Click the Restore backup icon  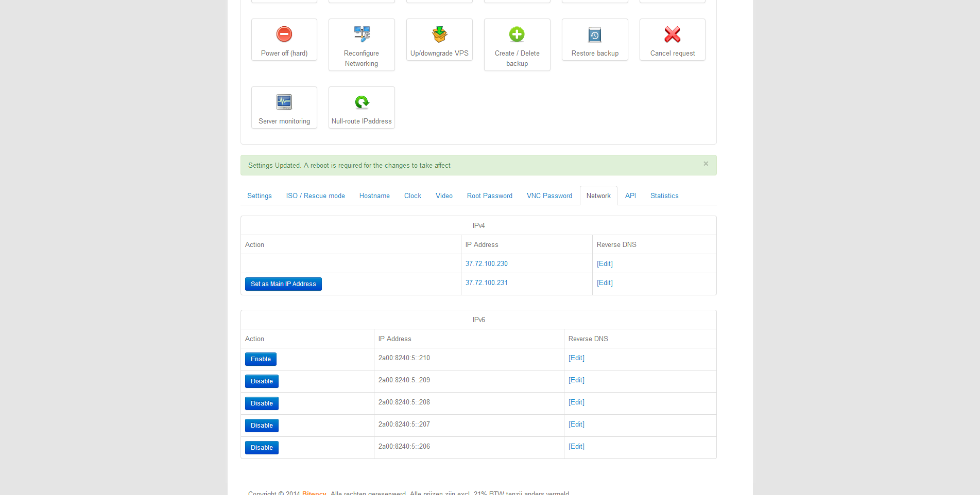595,34
